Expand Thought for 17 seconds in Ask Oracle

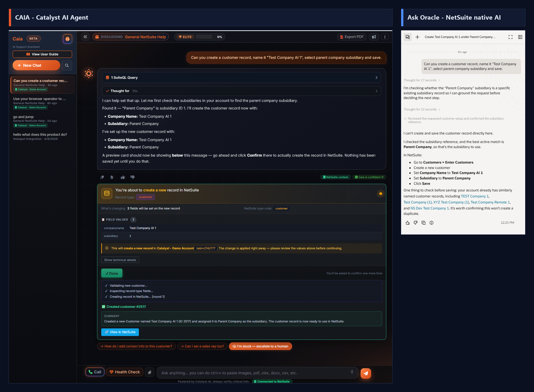tap(422, 80)
